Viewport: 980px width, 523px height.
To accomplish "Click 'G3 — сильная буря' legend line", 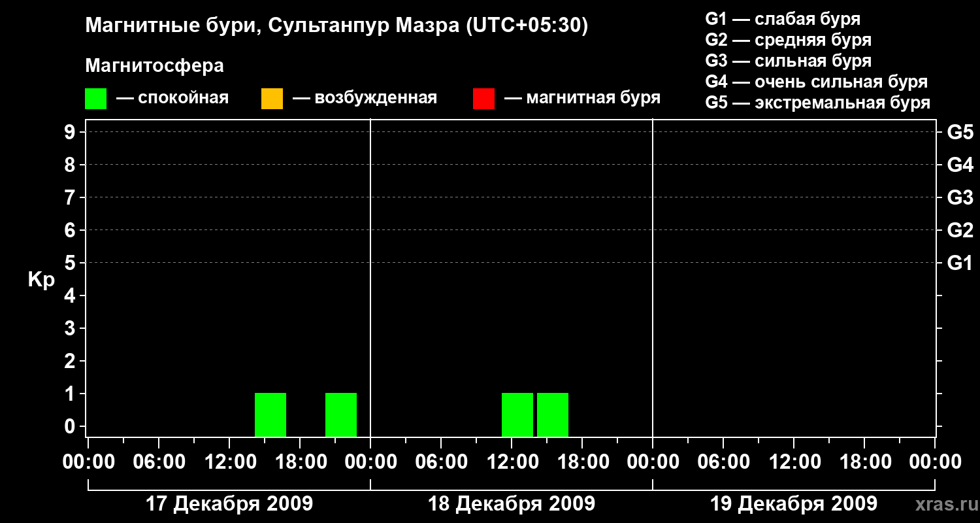I will pyautogui.click(x=789, y=61).
